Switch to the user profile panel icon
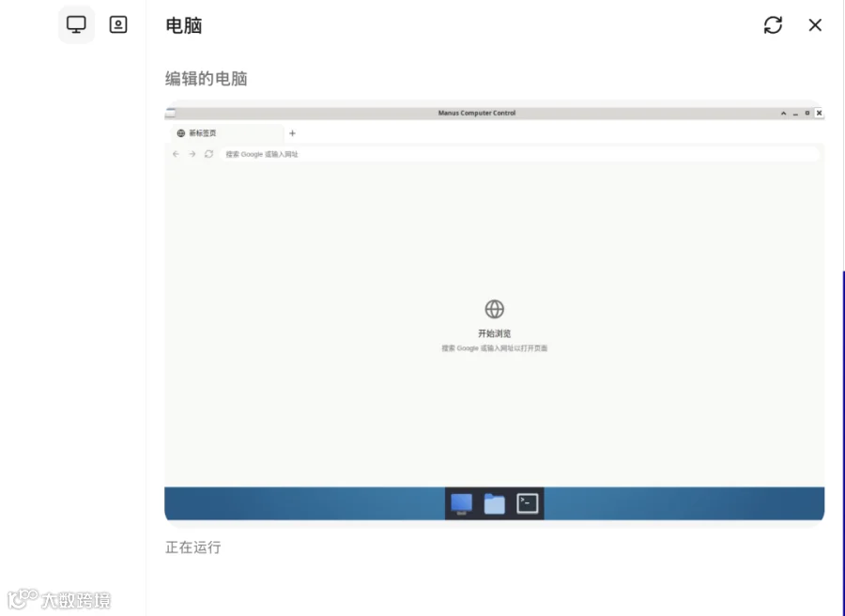This screenshot has height=616, width=845. [x=118, y=24]
